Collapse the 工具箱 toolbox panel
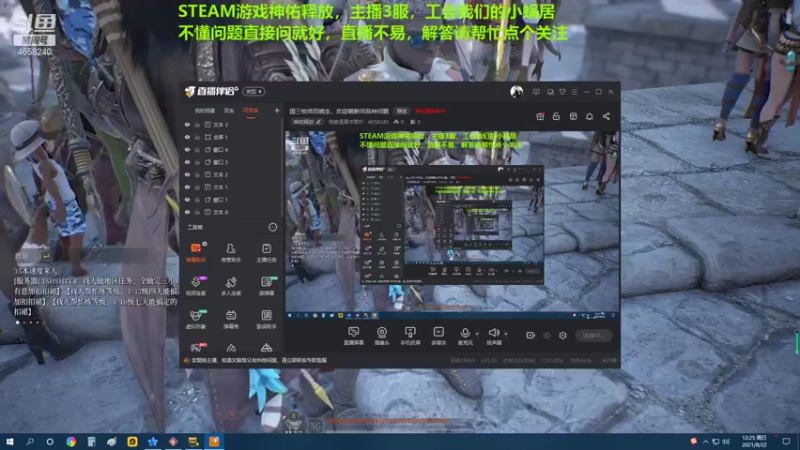Viewport: 800px width, 450px height. pyautogui.click(x=272, y=227)
